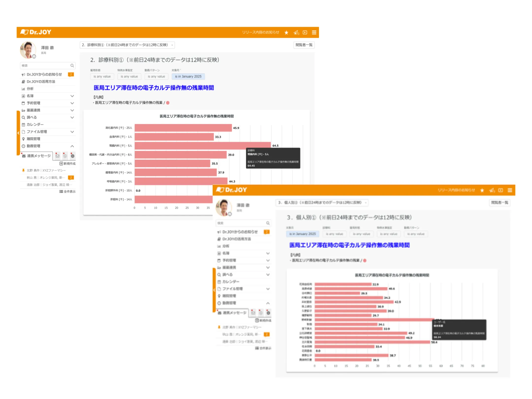Expand the 名簿 menu chevron in upper sidebar
The height and width of the screenshot is (399, 532).
click(72, 96)
